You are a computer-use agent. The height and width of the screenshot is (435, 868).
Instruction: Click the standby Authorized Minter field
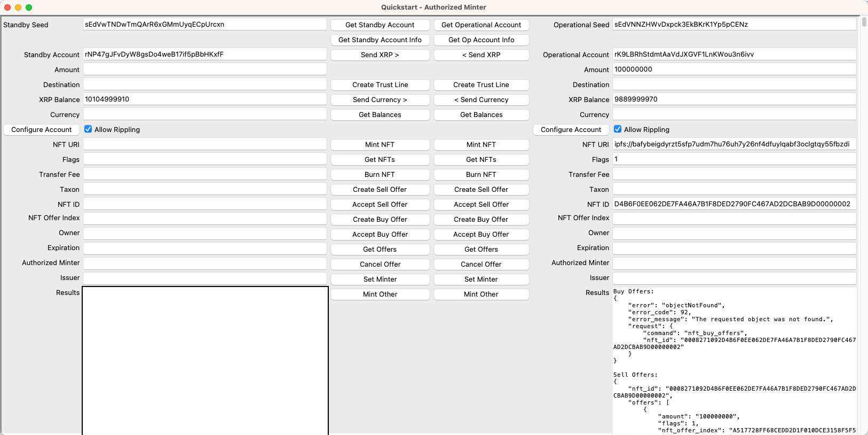(x=204, y=263)
